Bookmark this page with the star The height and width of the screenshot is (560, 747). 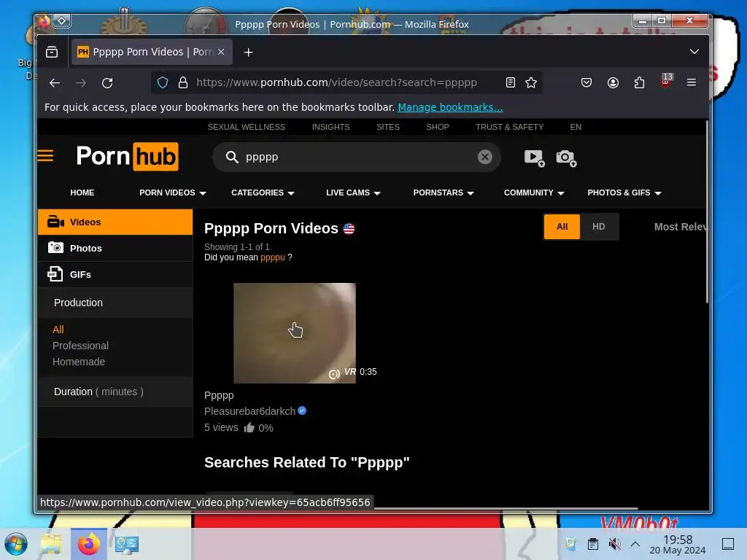[x=531, y=83]
